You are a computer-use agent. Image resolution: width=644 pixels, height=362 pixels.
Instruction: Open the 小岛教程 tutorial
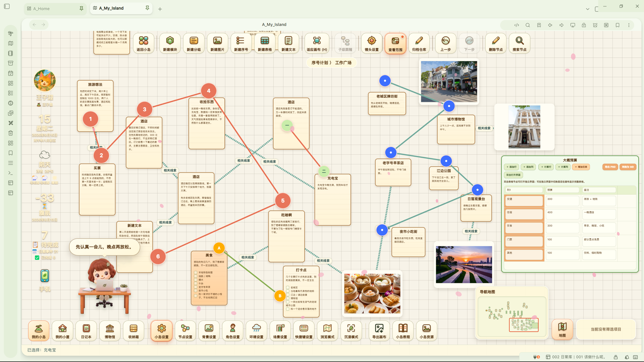[x=403, y=331]
